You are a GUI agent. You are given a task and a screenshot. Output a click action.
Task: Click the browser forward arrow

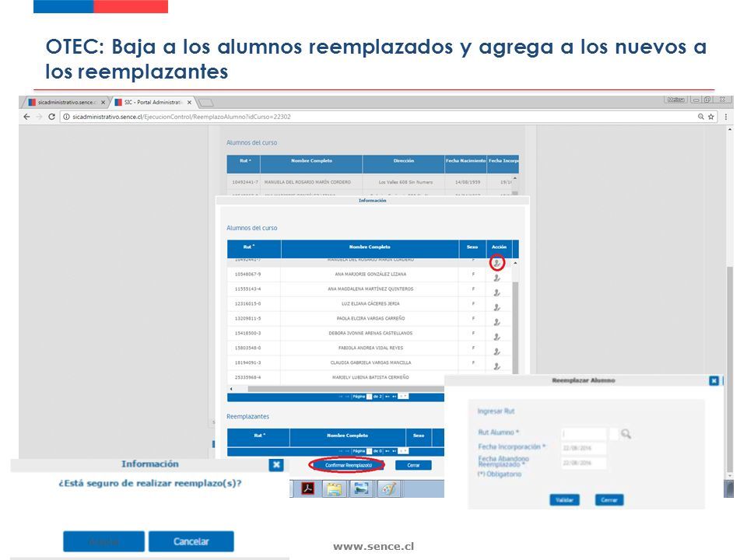click(x=39, y=117)
